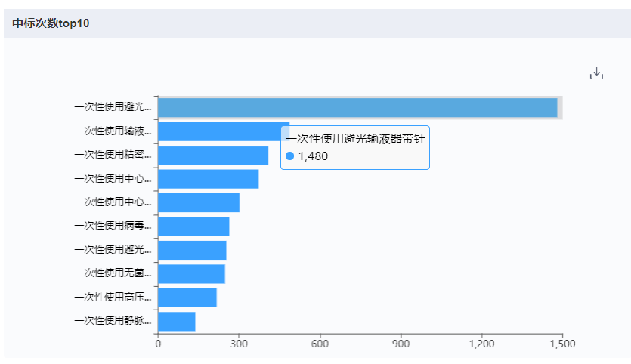Screen dimensions: 631x364
Task: Click axis label 一次性使用病毒...
Action: point(113,226)
